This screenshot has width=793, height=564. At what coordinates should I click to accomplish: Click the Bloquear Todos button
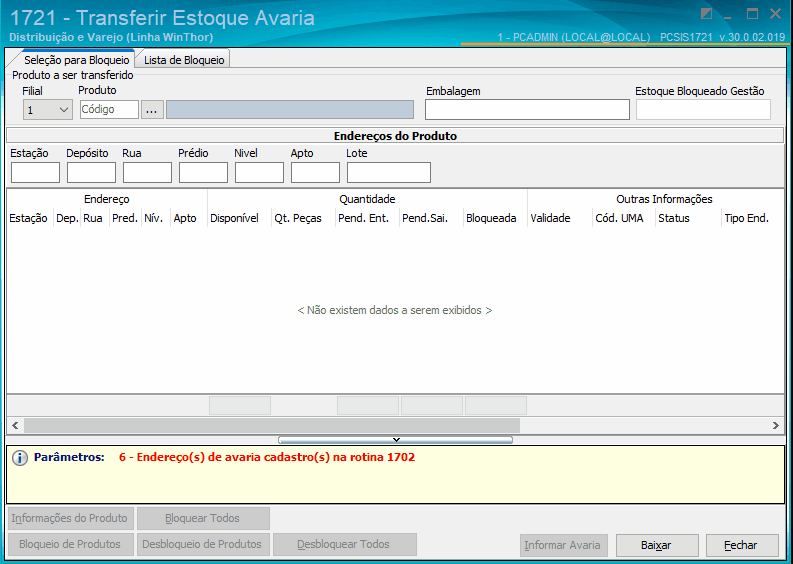coord(203,518)
